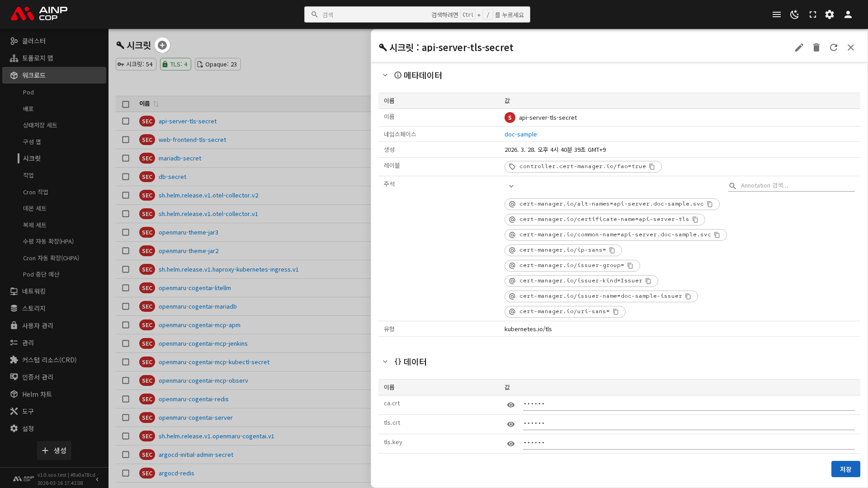The width and height of the screenshot is (868, 488).
Task: Select all secrets with header checkbox
Action: pos(126,104)
